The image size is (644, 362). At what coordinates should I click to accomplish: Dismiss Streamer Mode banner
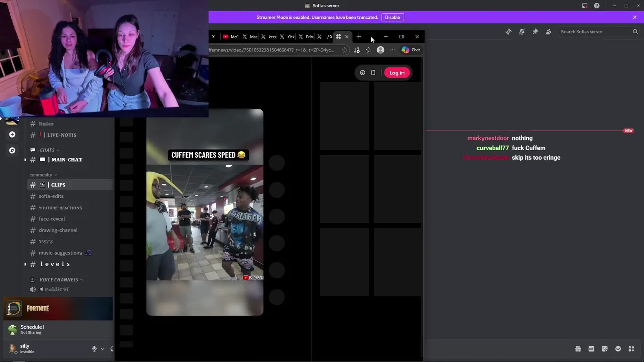click(635, 17)
